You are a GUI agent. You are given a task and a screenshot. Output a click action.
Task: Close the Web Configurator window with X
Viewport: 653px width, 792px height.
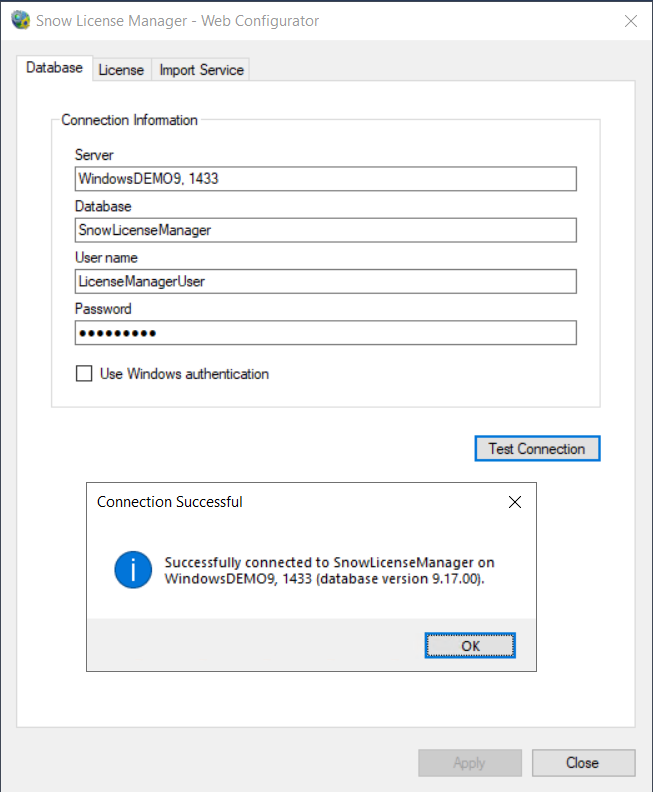631,21
